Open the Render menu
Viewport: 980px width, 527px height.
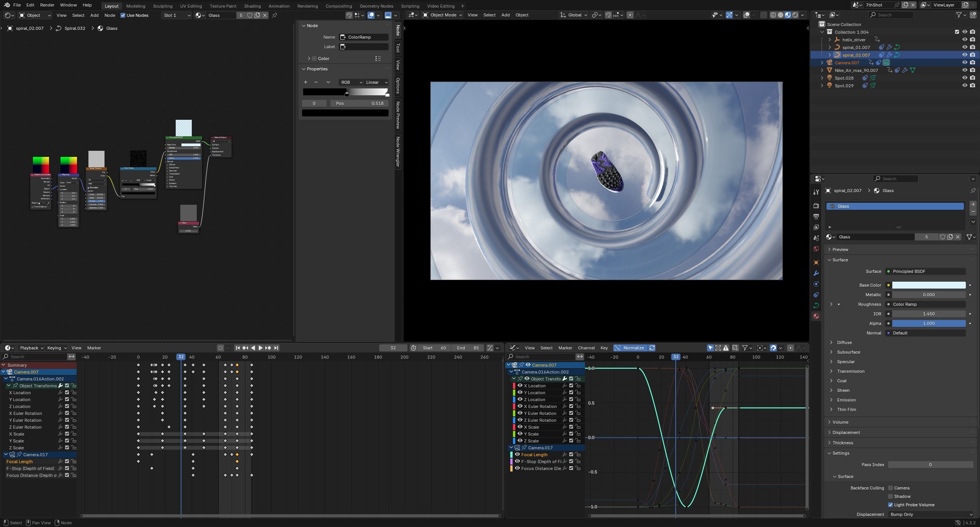[x=47, y=5]
